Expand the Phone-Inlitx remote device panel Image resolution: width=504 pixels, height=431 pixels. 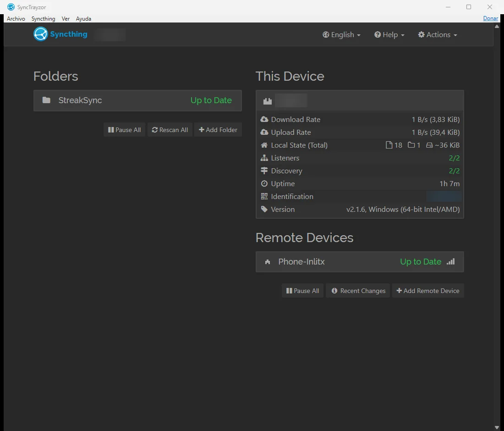(x=360, y=262)
